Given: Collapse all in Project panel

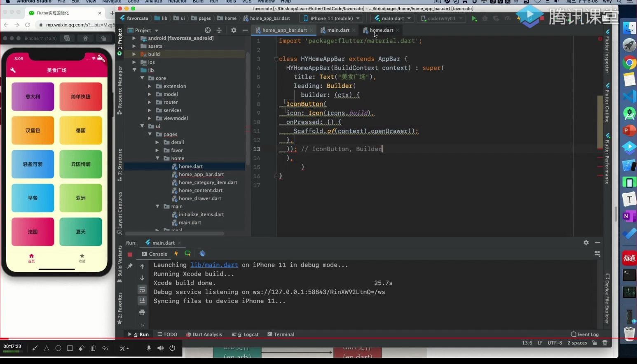Looking at the screenshot, I should tap(219, 30).
